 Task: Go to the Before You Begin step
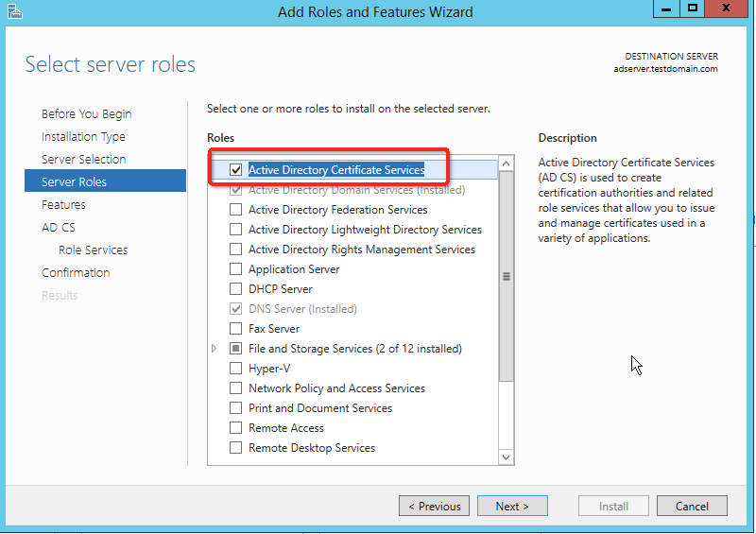coord(86,113)
